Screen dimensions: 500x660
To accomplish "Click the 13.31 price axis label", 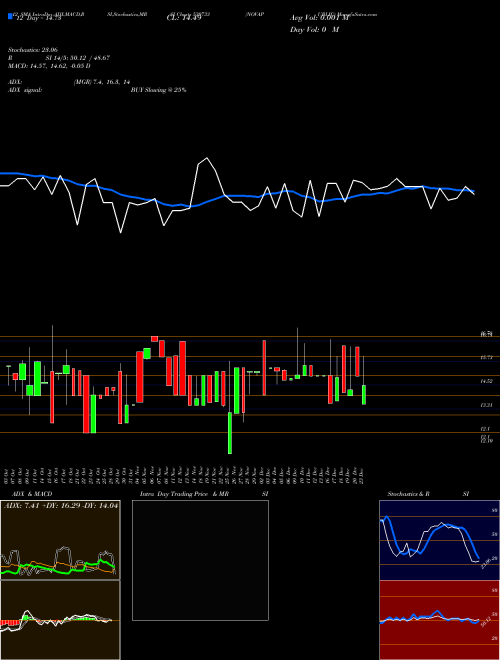I will (486, 405).
